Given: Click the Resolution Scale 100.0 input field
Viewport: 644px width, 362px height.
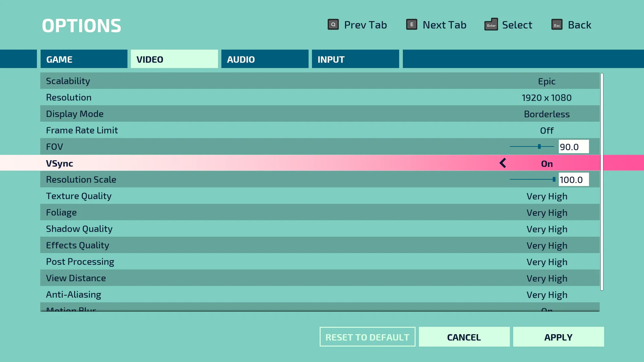Looking at the screenshot, I should (573, 180).
